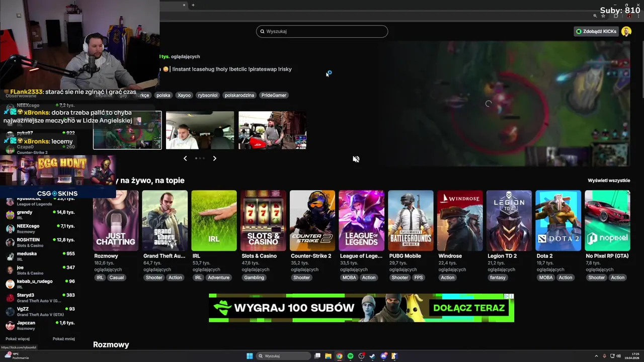Viewport: 644px width, 362px height.
Task: Open the Grand Theft Auto V category card
Action: pyautogui.click(x=165, y=220)
